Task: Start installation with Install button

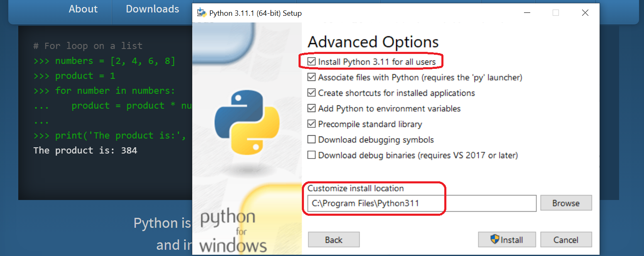Action: (507, 240)
